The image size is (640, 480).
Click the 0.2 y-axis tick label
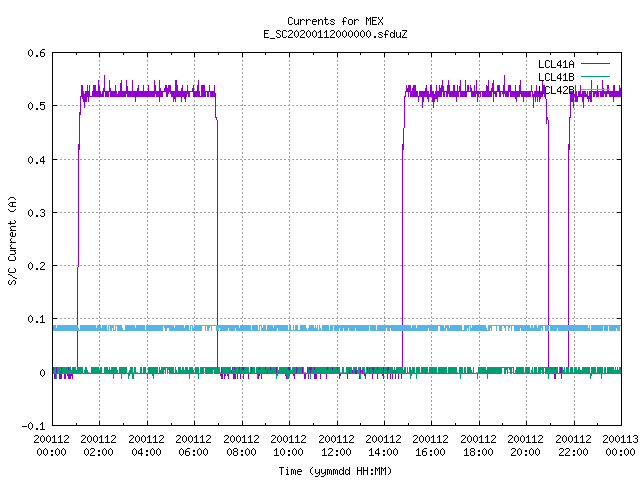(36, 266)
